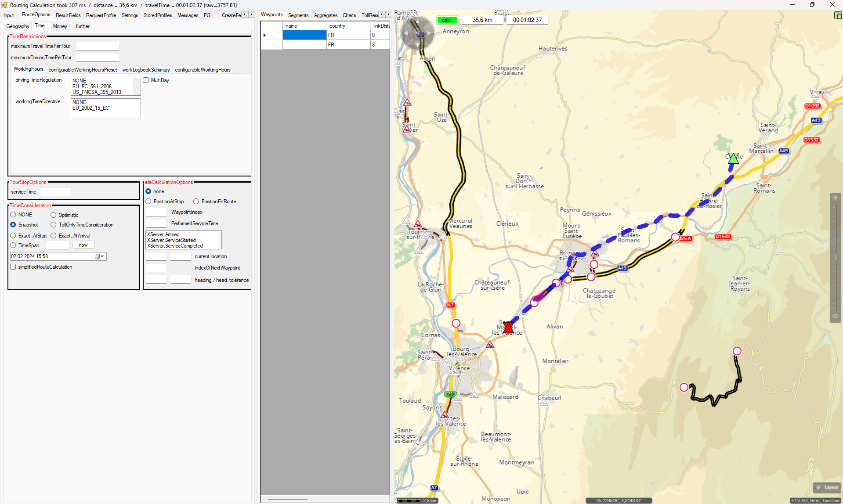Click the zoom out minus button

pyautogui.click(x=835, y=317)
